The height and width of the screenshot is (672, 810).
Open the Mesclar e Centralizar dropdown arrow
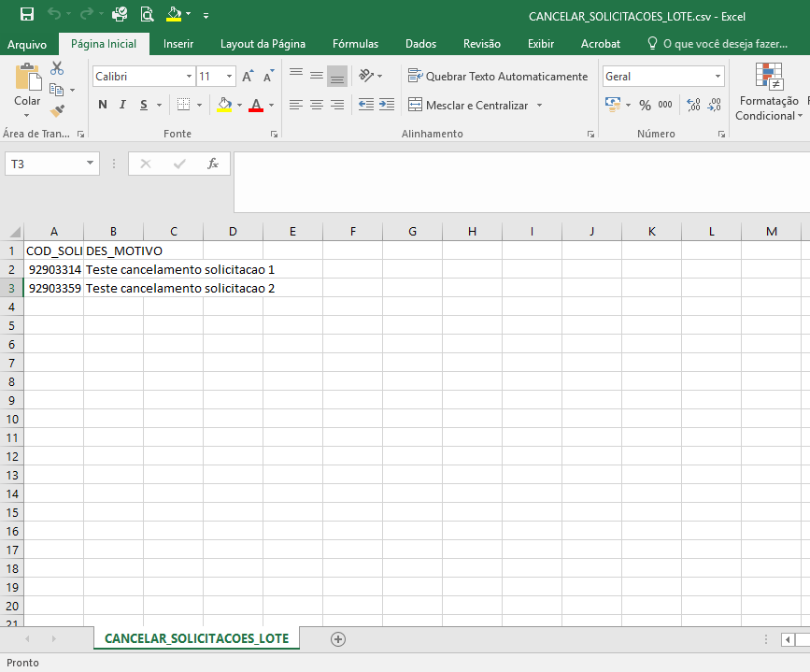(539, 106)
